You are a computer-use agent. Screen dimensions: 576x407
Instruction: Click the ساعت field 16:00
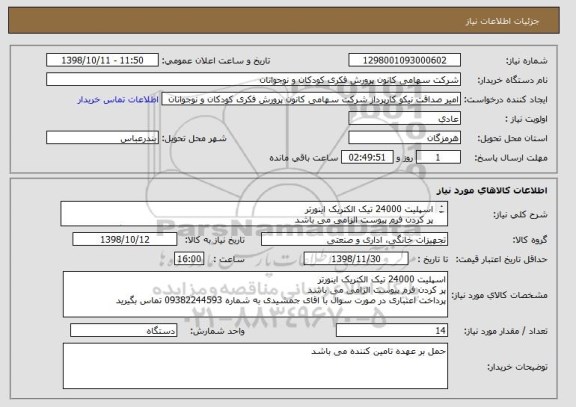(x=189, y=259)
